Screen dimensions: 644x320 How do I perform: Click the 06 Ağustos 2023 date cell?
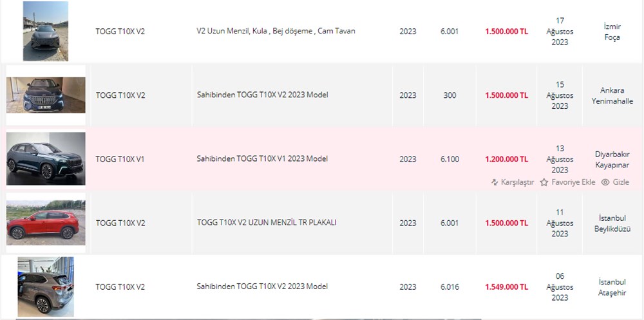[x=560, y=287]
